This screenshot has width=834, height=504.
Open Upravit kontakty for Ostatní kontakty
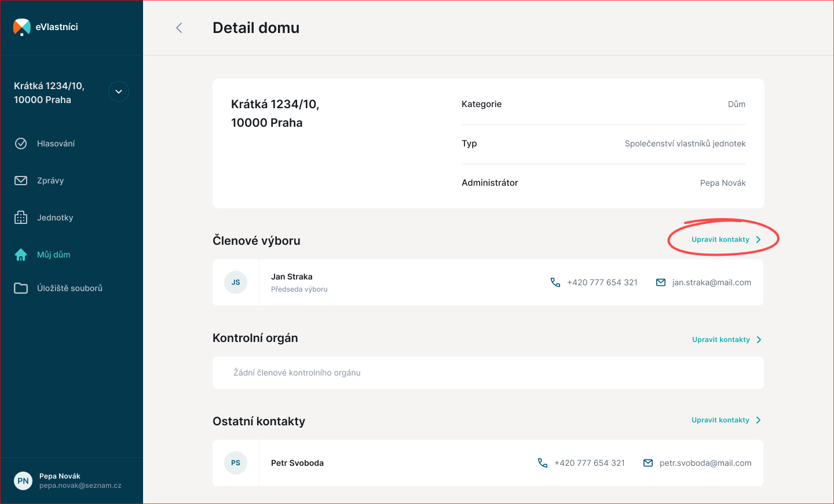pos(726,420)
